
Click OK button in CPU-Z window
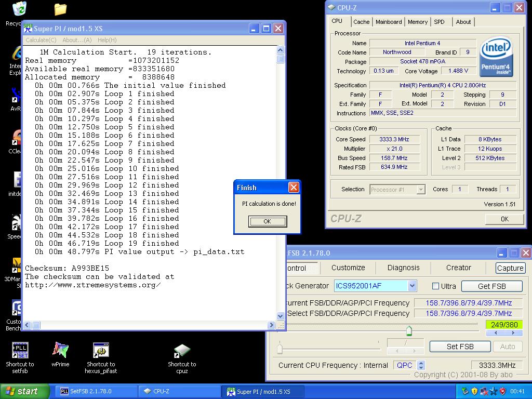tap(504, 219)
